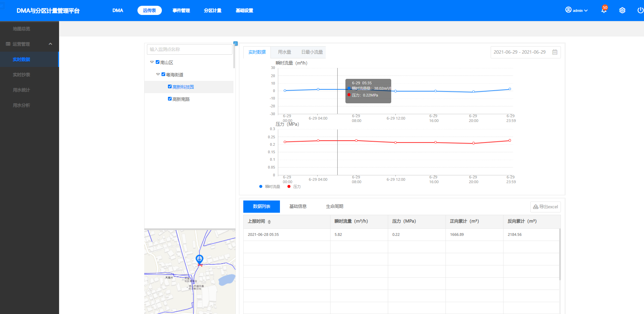The height and width of the screenshot is (314, 644).
Task: Uncheck the 高新南路 checkbox
Action: pos(170,99)
